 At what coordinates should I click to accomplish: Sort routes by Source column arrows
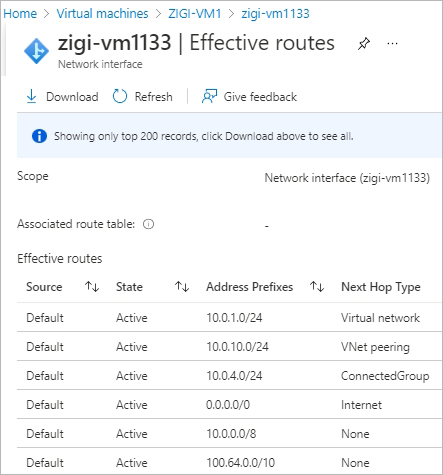click(92, 287)
